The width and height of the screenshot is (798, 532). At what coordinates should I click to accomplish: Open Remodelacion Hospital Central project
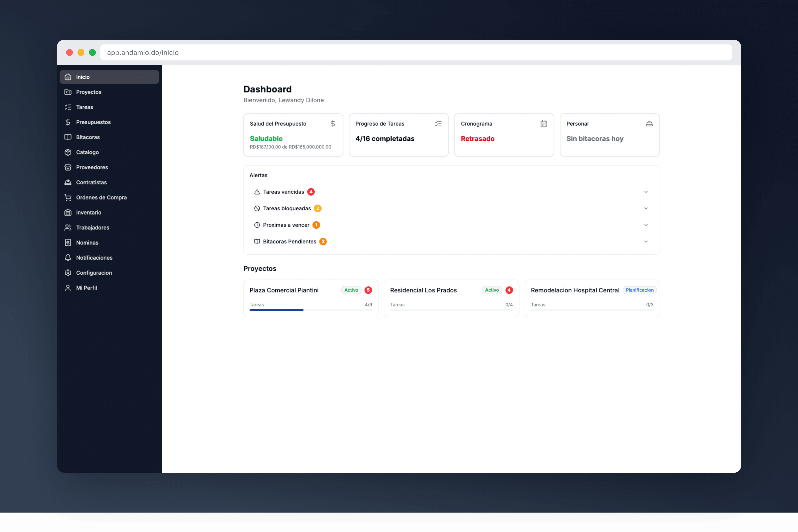[x=592, y=298]
